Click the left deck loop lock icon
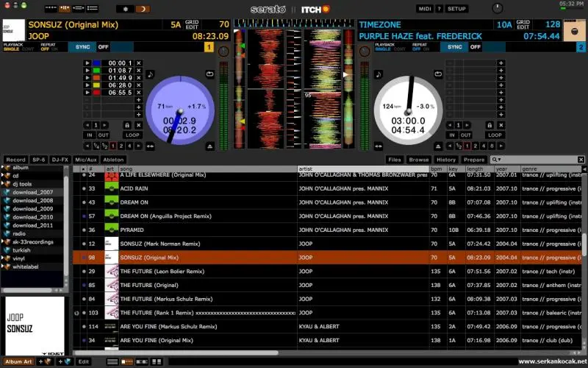Screen dimensions: 588x368 click(x=127, y=125)
